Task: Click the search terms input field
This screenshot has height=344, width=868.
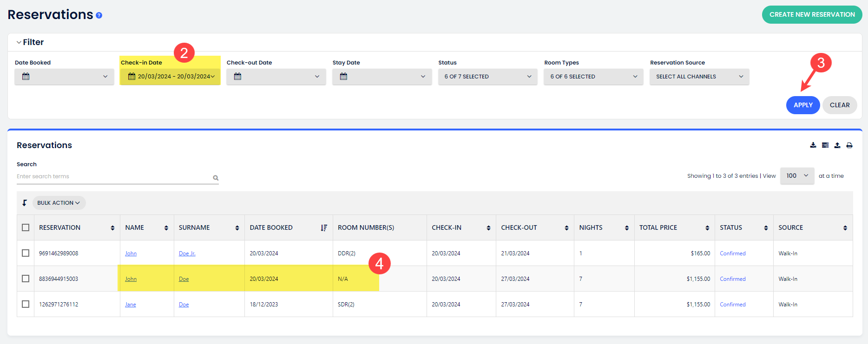Action: pos(112,177)
